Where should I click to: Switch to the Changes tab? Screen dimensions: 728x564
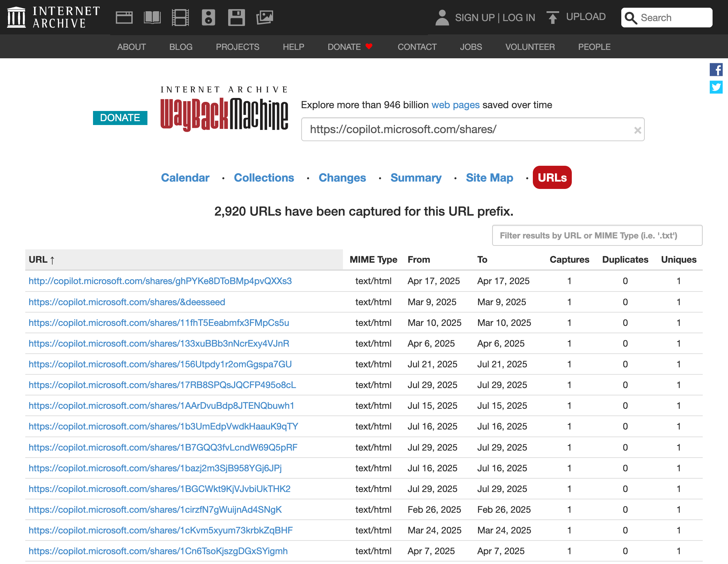click(x=342, y=178)
